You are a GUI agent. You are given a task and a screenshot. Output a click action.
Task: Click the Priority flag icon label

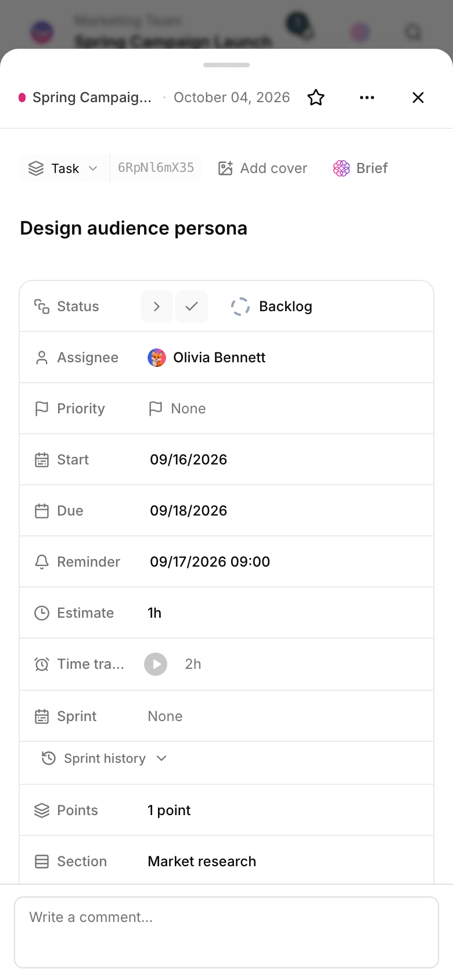[42, 409]
